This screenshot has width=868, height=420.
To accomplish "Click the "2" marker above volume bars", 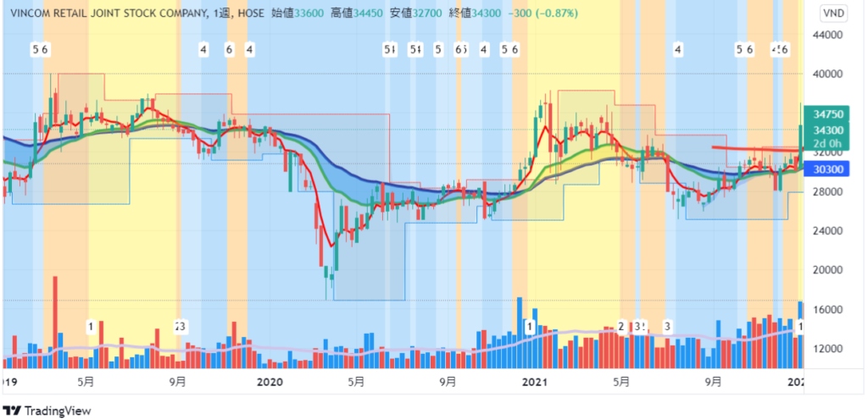I will click(621, 327).
